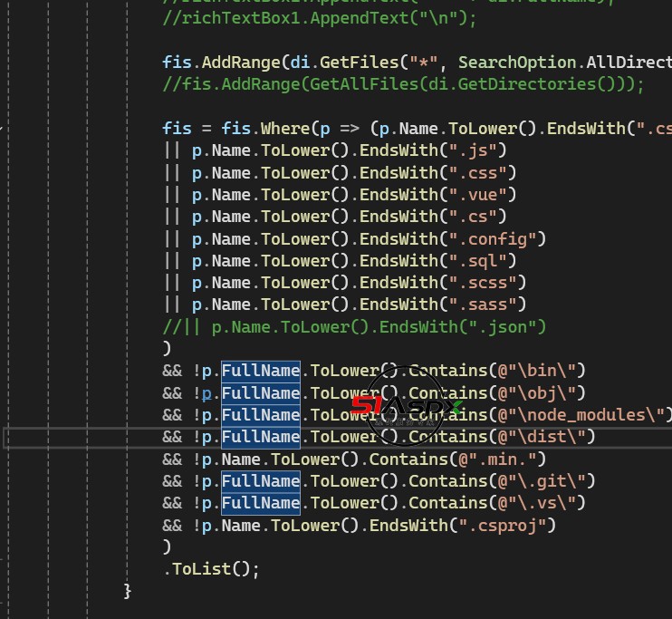
Task: Click the commented richTextBox1.AppendText("\n") line
Action: click(x=320, y=18)
